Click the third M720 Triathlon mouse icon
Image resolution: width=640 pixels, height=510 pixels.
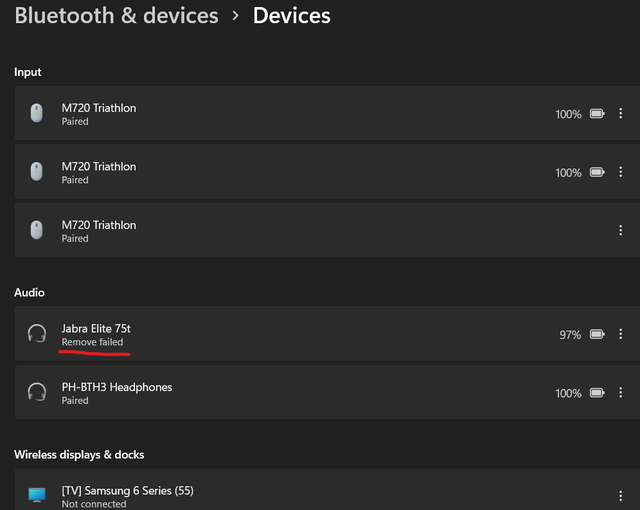click(x=37, y=230)
